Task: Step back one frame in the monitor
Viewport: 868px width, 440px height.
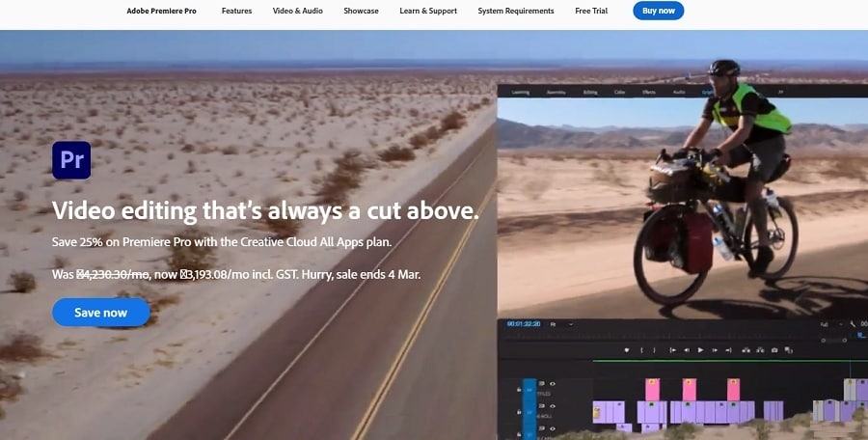Action: coord(687,350)
